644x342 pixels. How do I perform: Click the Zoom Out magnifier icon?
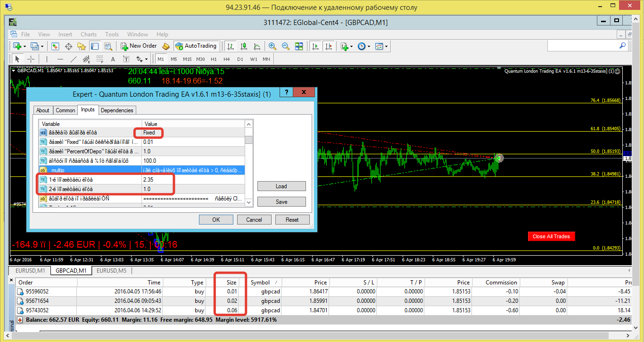pos(286,46)
